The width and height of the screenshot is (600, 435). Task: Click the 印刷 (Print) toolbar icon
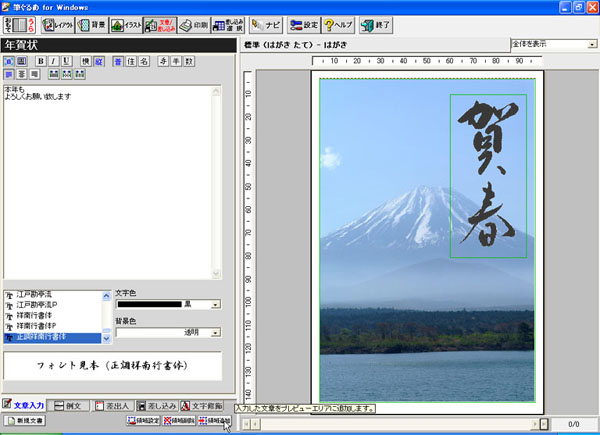pyautogui.click(x=194, y=25)
